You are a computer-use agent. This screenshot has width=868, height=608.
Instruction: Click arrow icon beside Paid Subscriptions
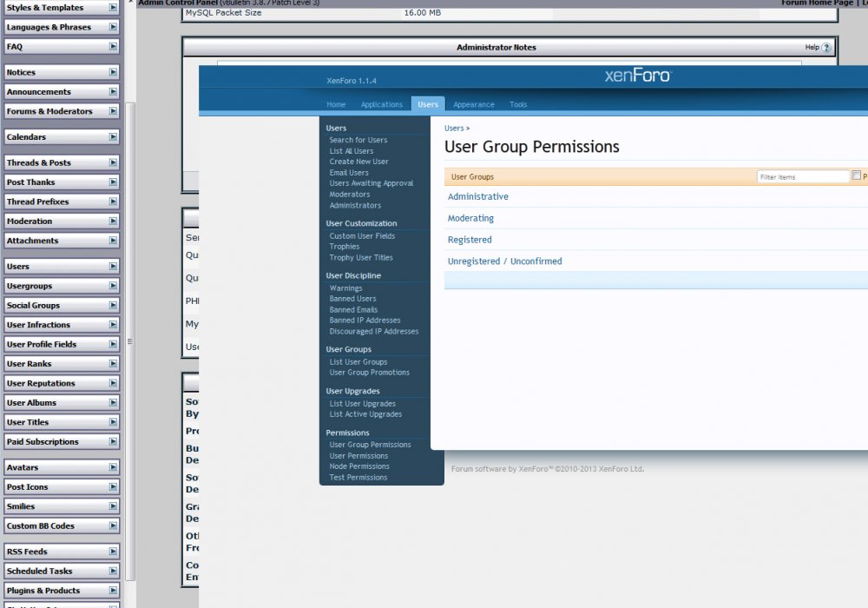(113, 442)
